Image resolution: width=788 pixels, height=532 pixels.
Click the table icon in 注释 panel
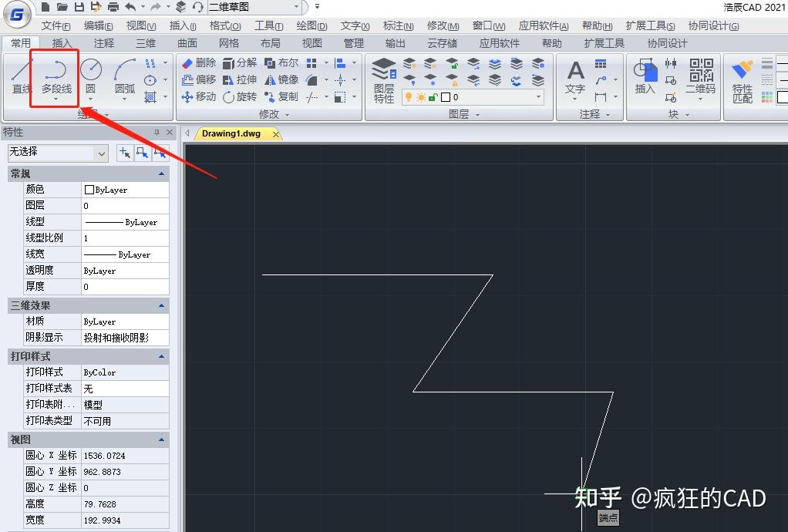coord(601,63)
